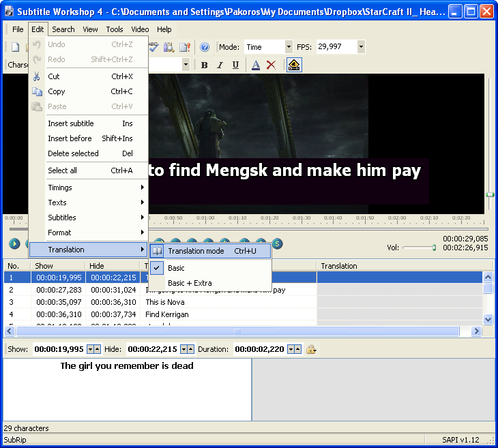The height and width of the screenshot is (448, 498).
Task: Choose the Basic + Extra option
Action: point(210,283)
